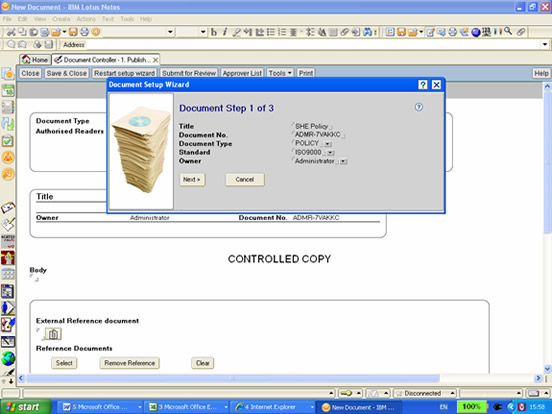552x414 pixels.
Task: Click the italic formatting icon in the toolbar
Action: (x=225, y=32)
